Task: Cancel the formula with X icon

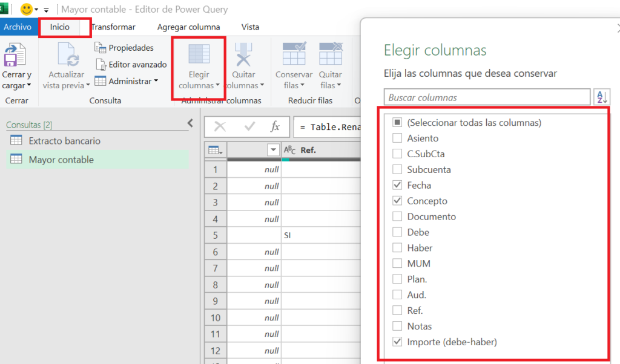Action: (220, 127)
